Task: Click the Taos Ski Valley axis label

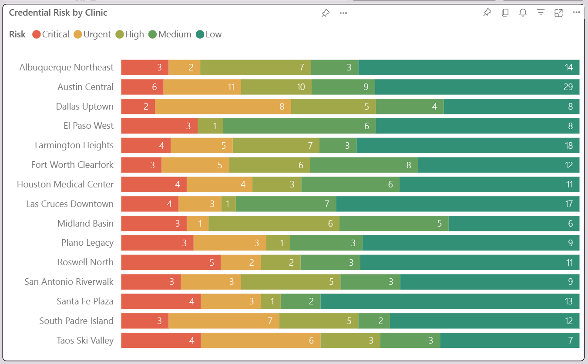Action: coord(85,341)
